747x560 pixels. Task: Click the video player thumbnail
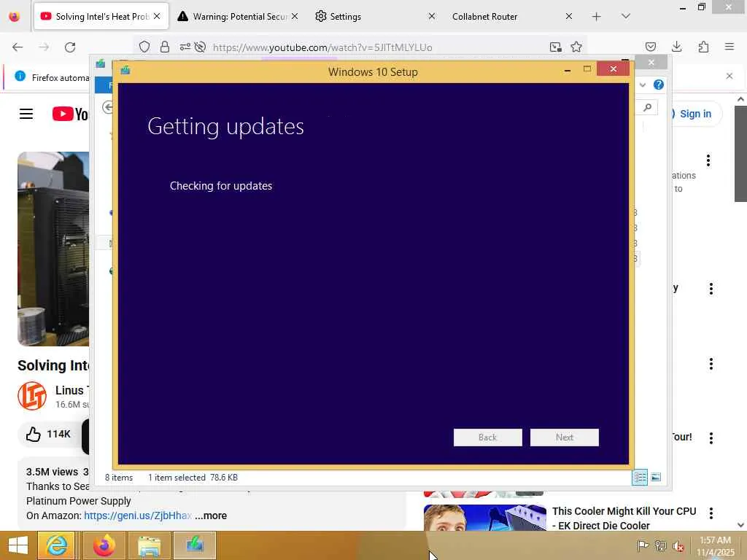pyautogui.click(x=53, y=249)
